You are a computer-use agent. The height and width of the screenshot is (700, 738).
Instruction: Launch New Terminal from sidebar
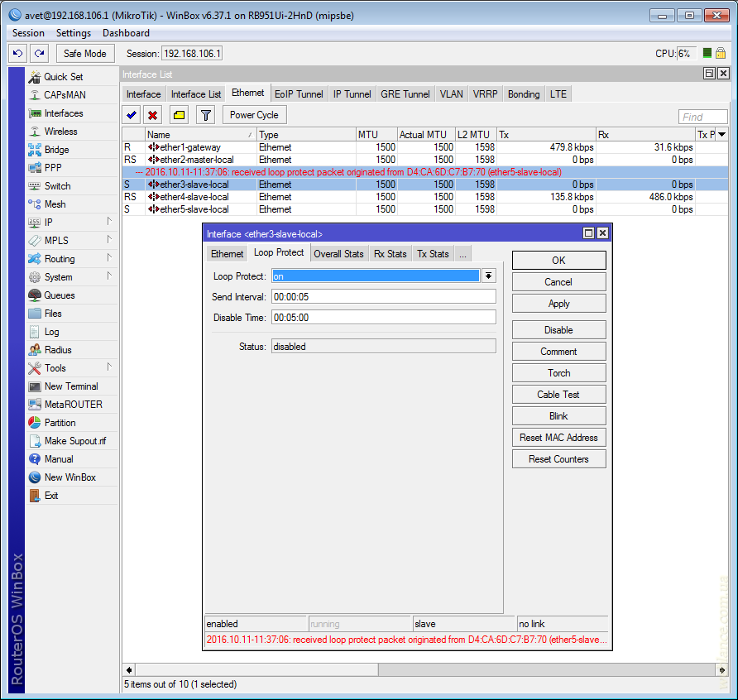click(x=71, y=386)
